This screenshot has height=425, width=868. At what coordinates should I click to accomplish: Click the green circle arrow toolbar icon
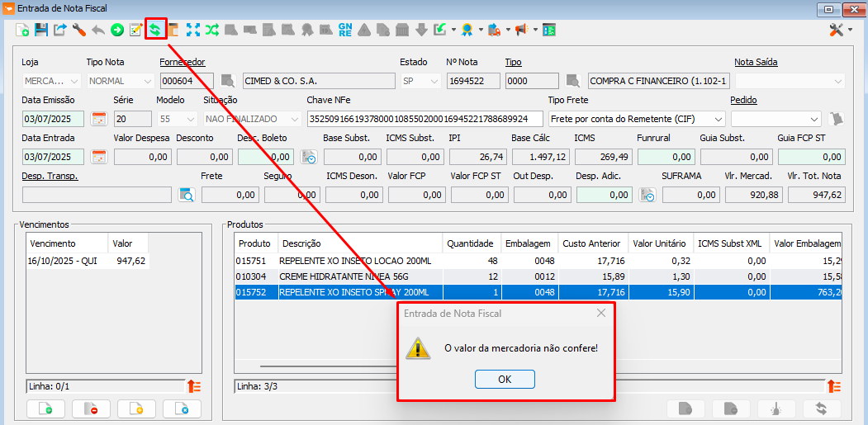[117, 30]
